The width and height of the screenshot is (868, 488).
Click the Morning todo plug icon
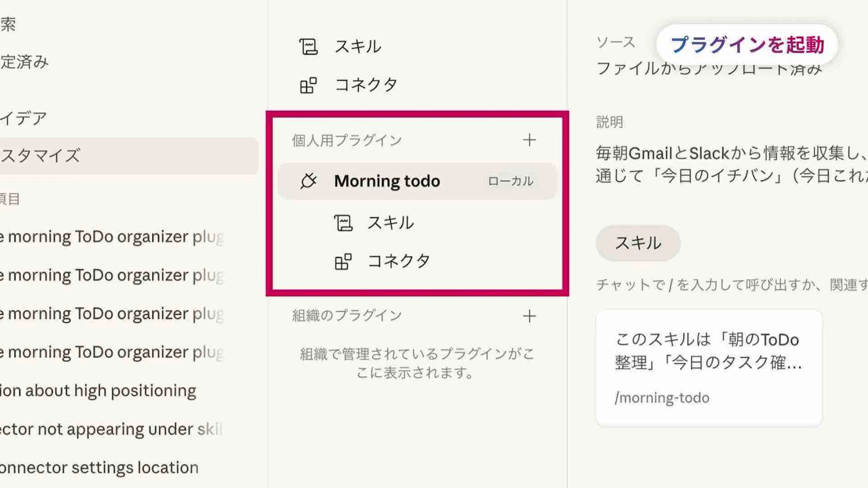(x=308, y=181)
